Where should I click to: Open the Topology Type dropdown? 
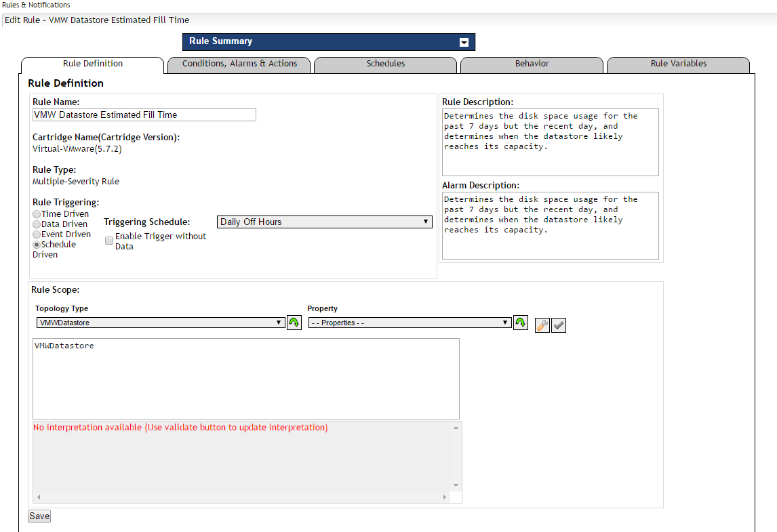pos(161,323)
